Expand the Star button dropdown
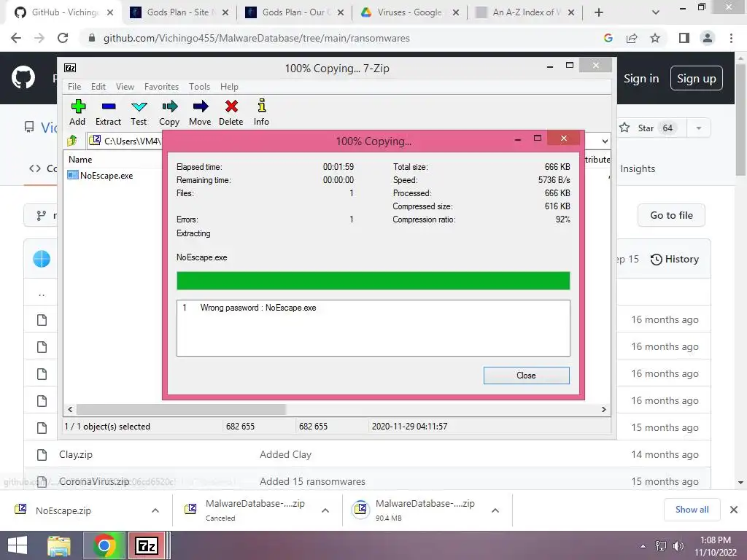 pyautogui.click(x=699, y=128)
